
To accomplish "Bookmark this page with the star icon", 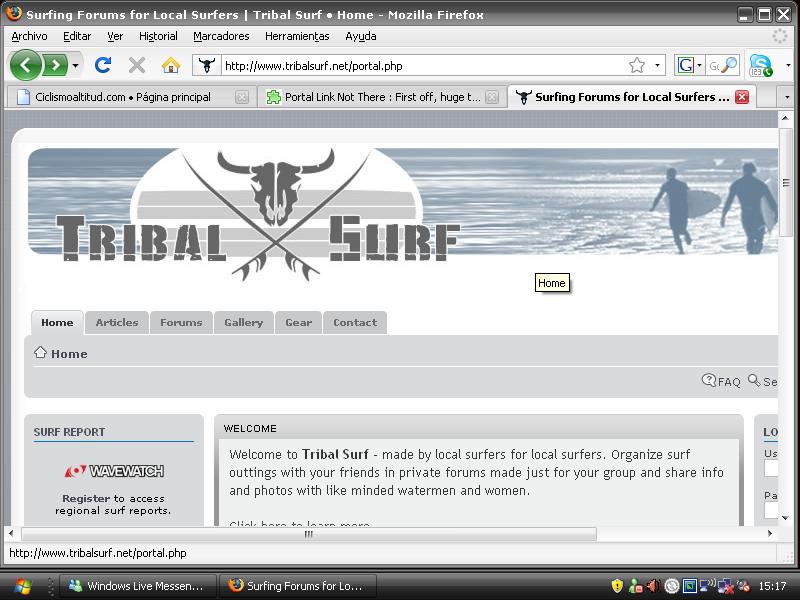I will (x=637, y=65).
